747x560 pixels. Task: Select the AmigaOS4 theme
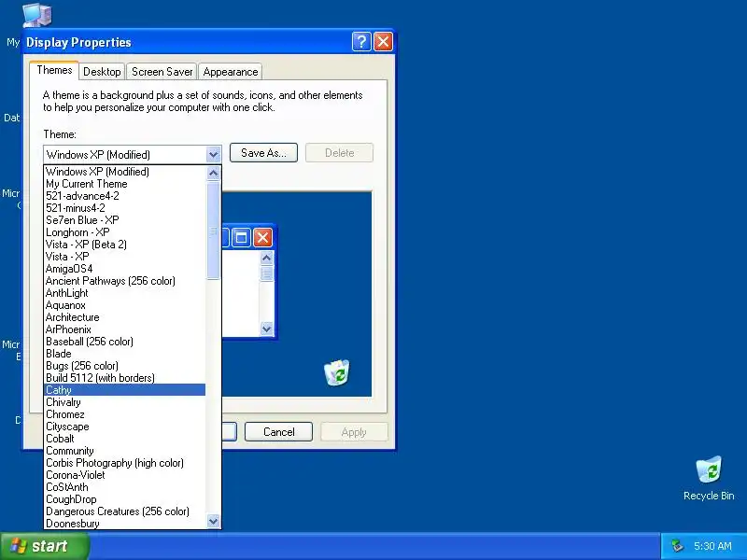point(125,269)
